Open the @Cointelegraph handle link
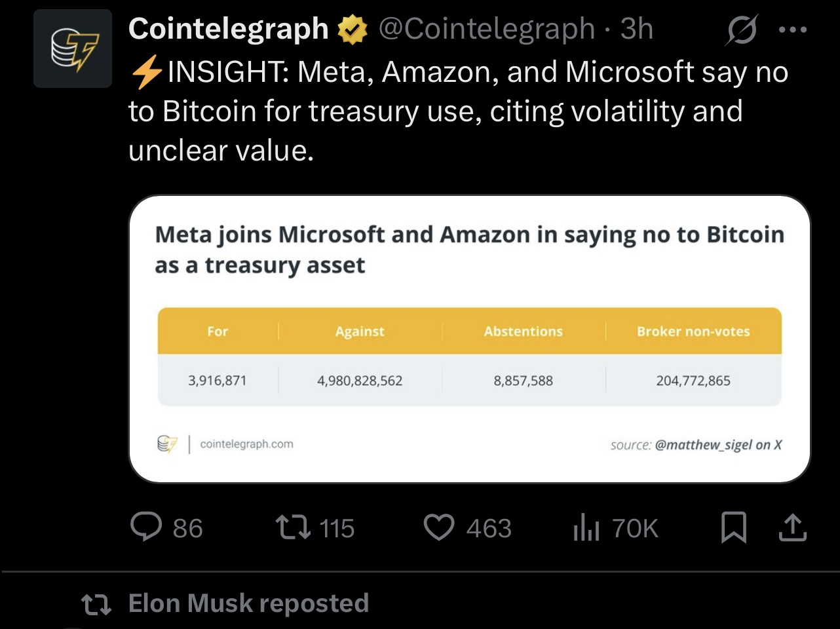 click(487, 29)
